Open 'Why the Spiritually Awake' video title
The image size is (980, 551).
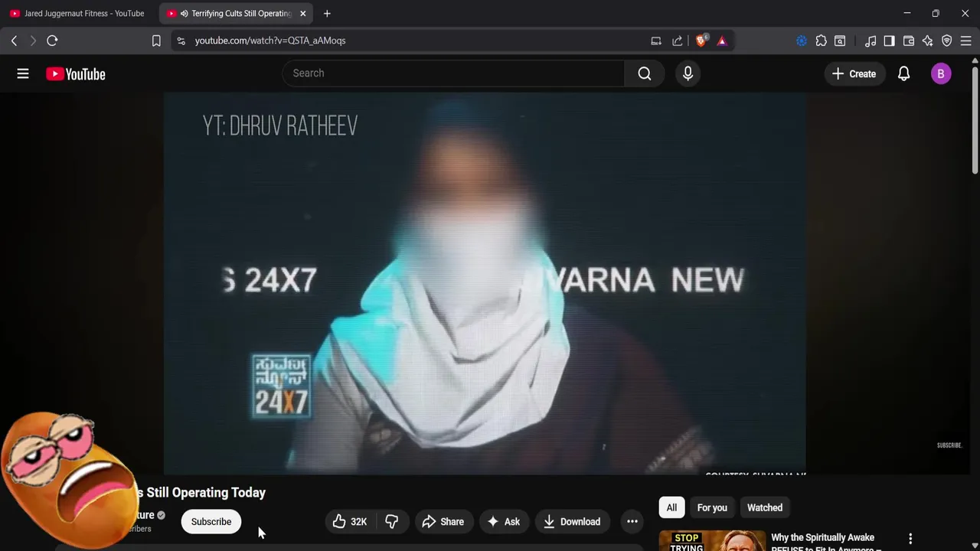click(x=827, y=543)
